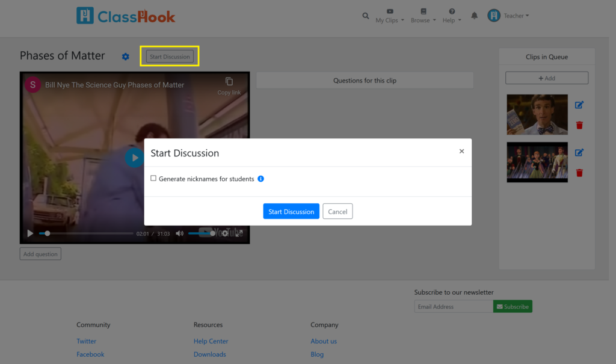Open the About us link
This screenshot has width=616, height=364.
(x=324, y=341)
